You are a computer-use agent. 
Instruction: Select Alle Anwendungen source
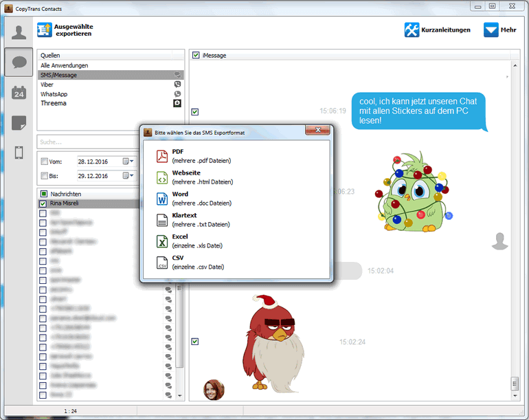click(111, 65)
